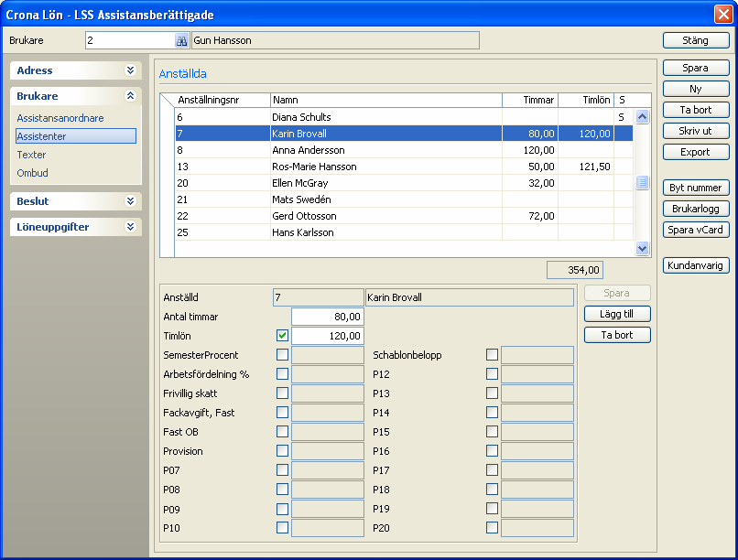Click the Brukare number input field
The image size is (738, 560).
pyautogui.click(x=130, y=41)
